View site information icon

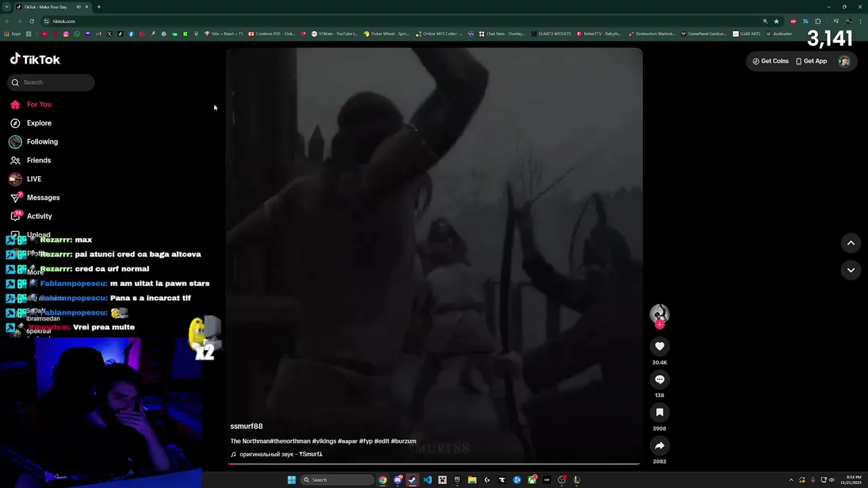point(46,21)
